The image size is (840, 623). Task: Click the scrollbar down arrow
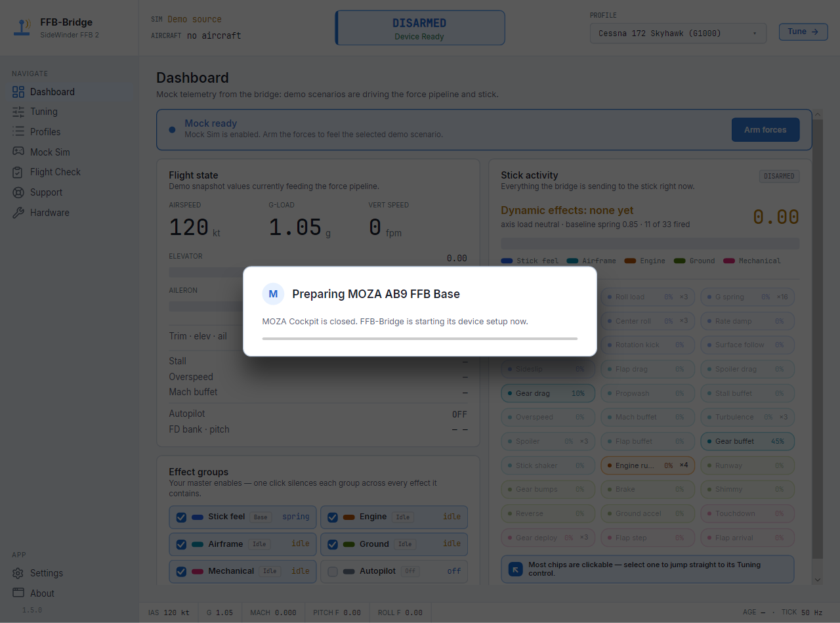[818, 580]
